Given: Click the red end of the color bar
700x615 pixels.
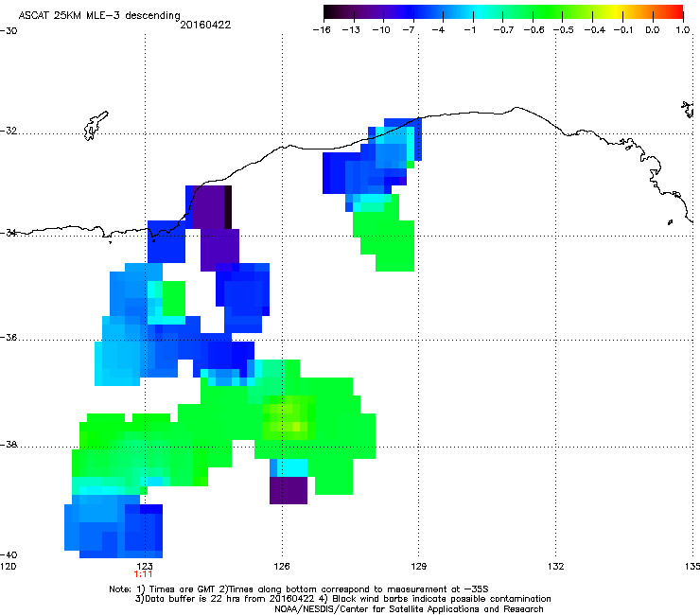Looking at the screenshot, I should coord(676,12).
